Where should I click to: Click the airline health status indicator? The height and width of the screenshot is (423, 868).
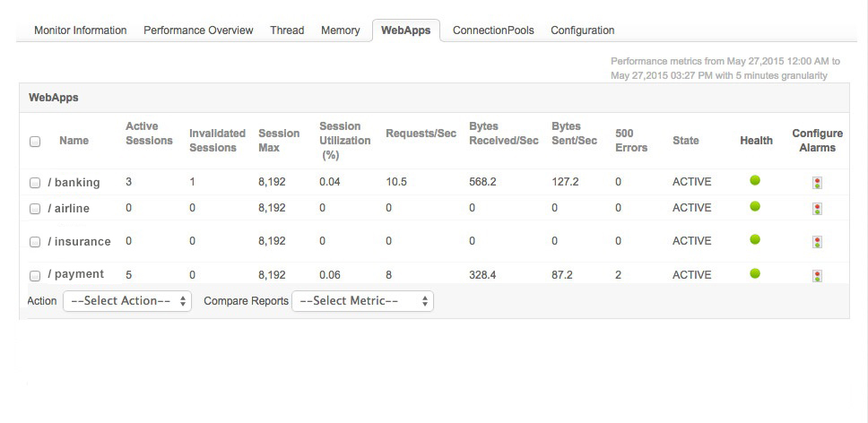point(755,207)
